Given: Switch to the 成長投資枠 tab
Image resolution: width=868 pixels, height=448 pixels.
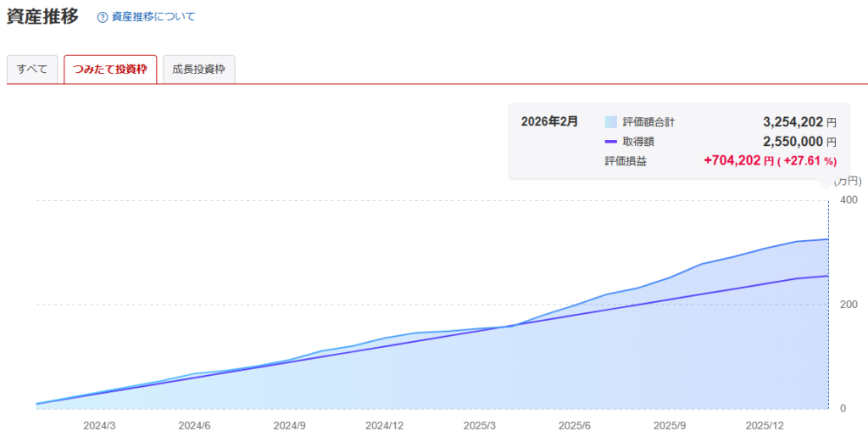Looking at the screenshot, I should tap(198, 70).
